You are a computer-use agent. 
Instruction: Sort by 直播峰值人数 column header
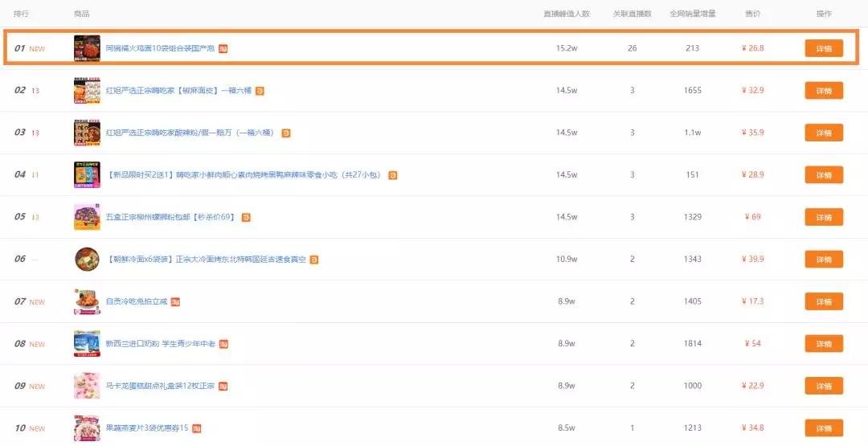click(567, 14)
